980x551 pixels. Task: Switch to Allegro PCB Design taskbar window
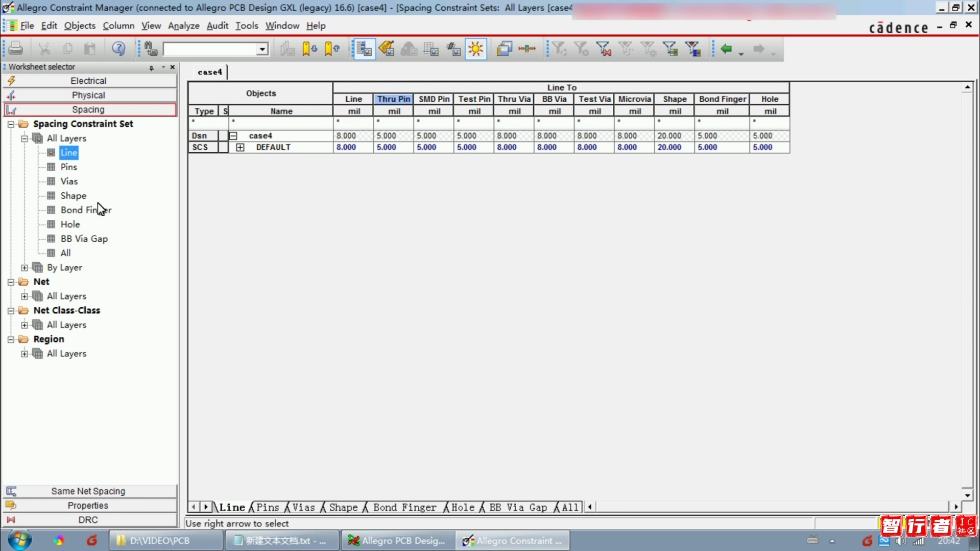point(397,540)
